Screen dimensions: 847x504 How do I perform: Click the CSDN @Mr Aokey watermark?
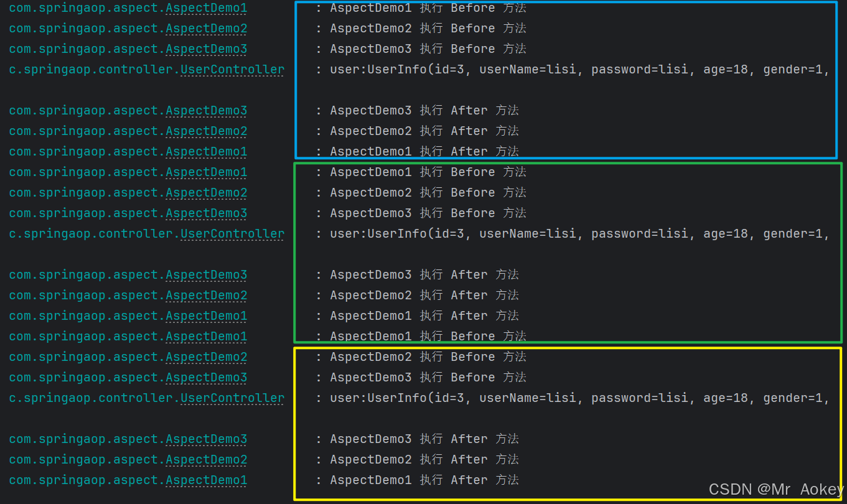pos(776,490)
